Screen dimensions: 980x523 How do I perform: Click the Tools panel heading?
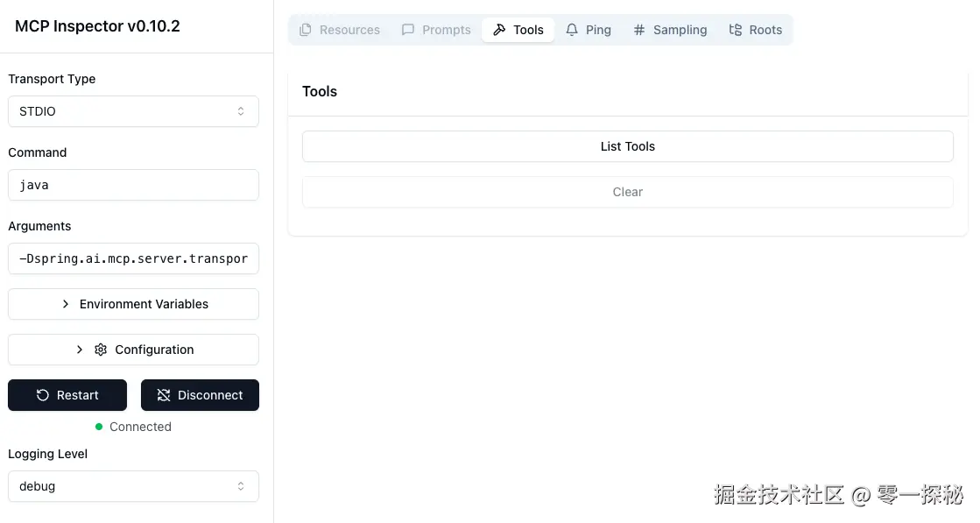click(320, 92)
